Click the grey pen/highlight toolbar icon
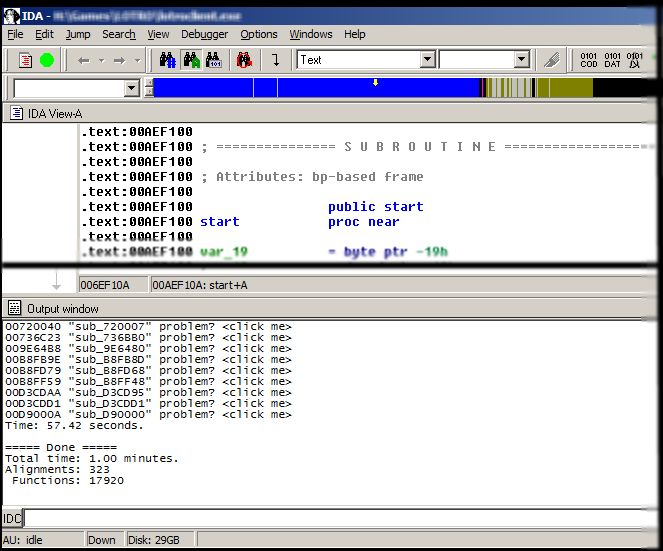The image size is (663, 551). click(552, 60)
